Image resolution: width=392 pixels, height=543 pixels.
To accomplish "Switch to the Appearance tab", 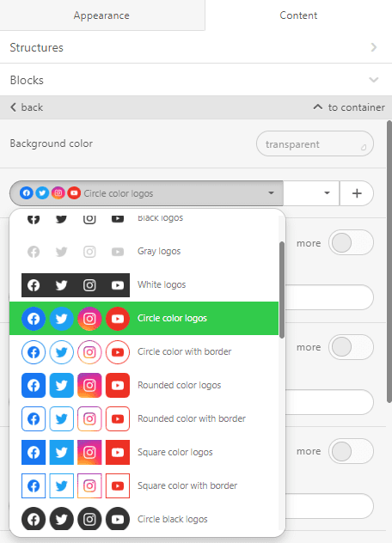I will (102, 15).
